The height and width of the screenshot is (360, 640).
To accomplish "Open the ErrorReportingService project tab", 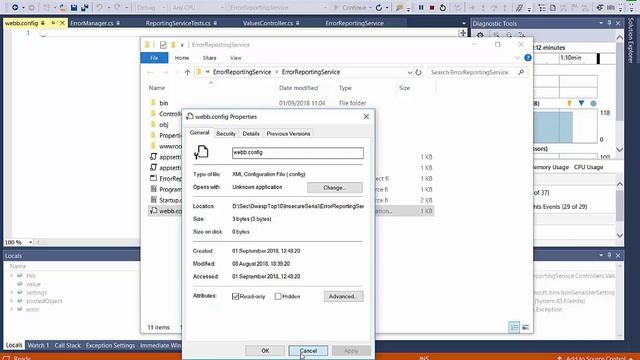I will (x=354, y=23).
